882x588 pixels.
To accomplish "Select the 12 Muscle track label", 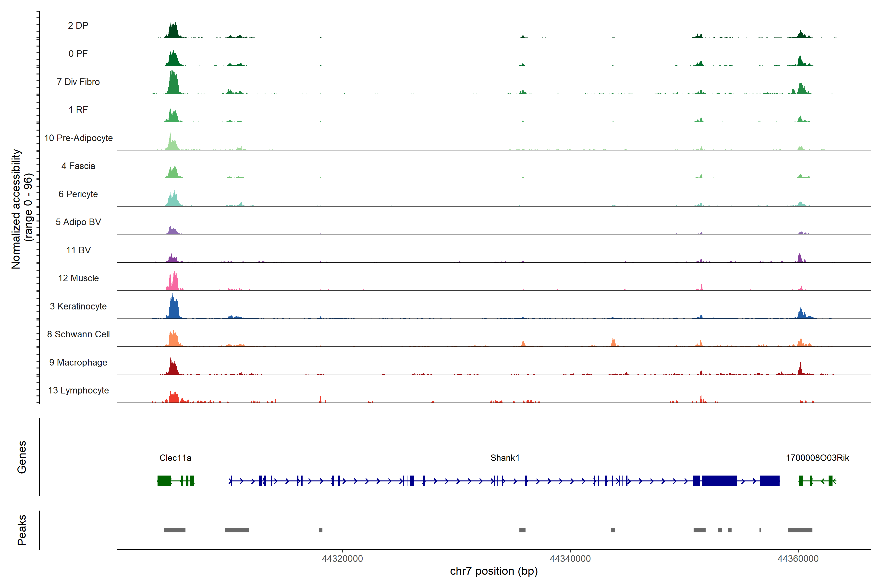I will [x=78, y=278].
